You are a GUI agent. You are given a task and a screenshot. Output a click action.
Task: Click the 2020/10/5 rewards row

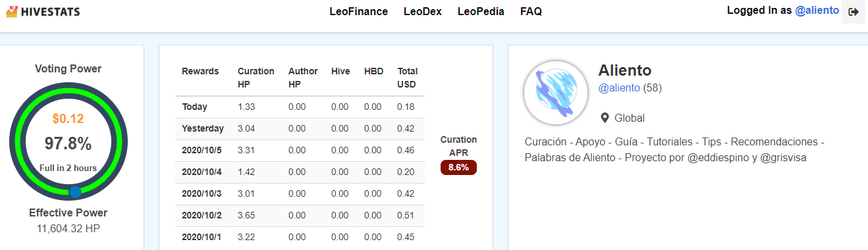tap(300, 150)
